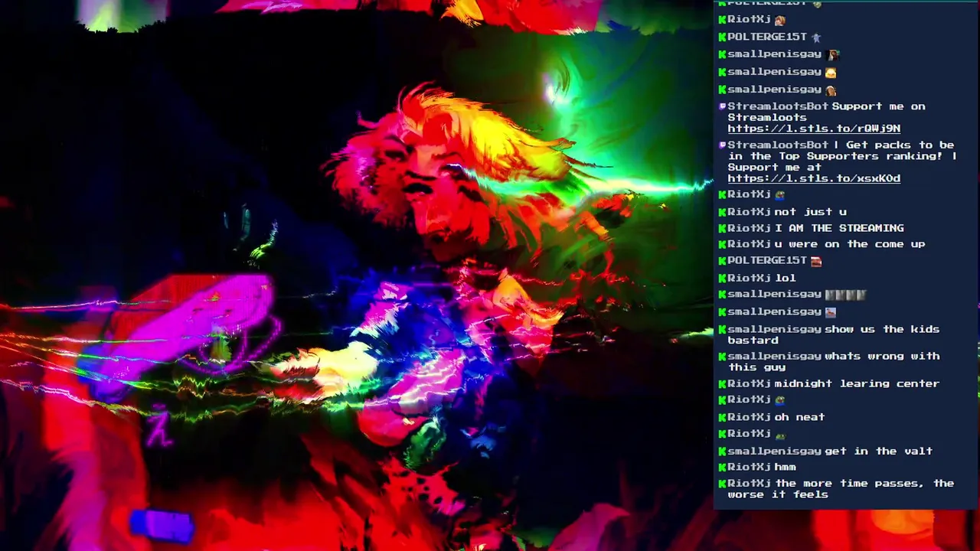Click K badge beside 'u were on the come up'
This screenshot has width=980, height=551.
tap(722, 244)
